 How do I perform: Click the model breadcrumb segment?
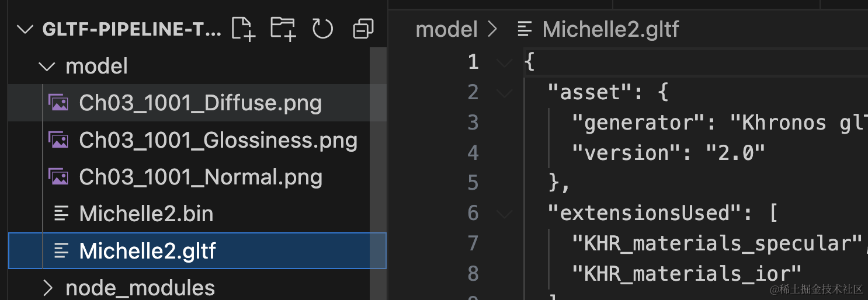[x=446, y=29]
